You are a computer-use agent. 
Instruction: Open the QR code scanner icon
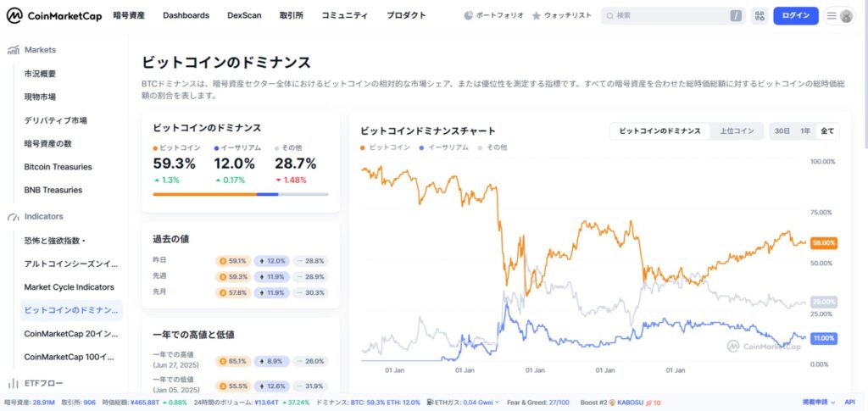click(759, 15)
